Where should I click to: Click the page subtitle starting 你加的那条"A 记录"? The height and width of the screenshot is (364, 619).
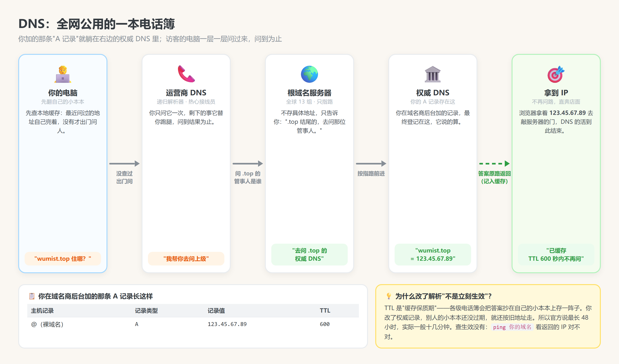coord(150,39)
